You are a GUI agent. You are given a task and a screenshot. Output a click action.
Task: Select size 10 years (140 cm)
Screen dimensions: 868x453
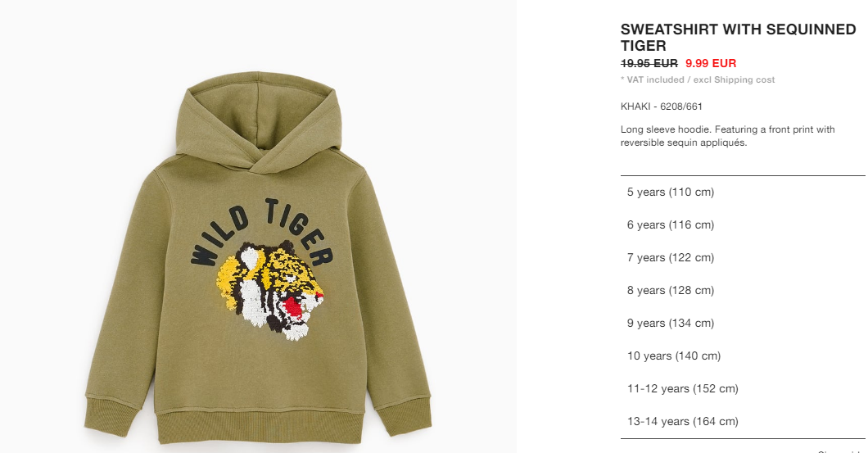[743, 356]
